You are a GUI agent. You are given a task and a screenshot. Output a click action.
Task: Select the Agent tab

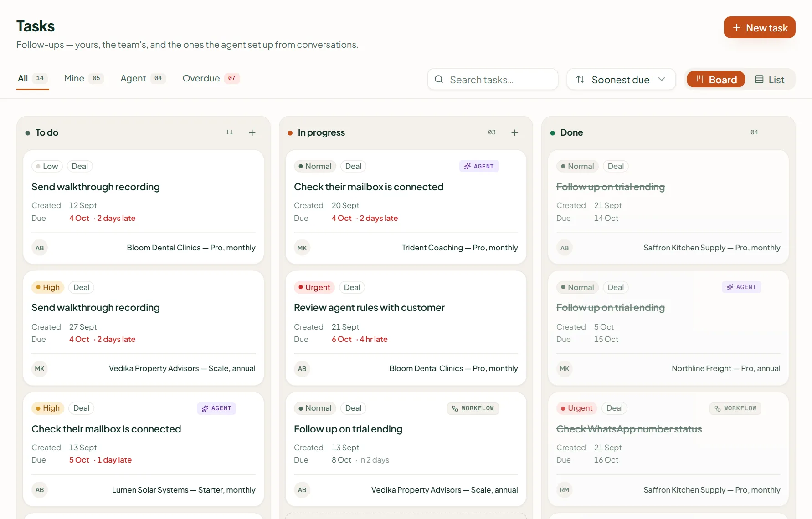pos(143,78)
